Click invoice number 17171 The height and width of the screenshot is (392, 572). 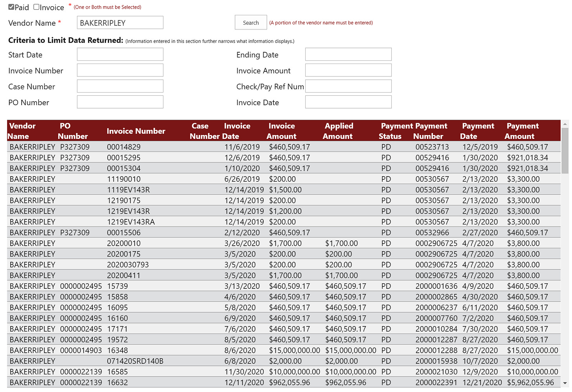[117, 329]
